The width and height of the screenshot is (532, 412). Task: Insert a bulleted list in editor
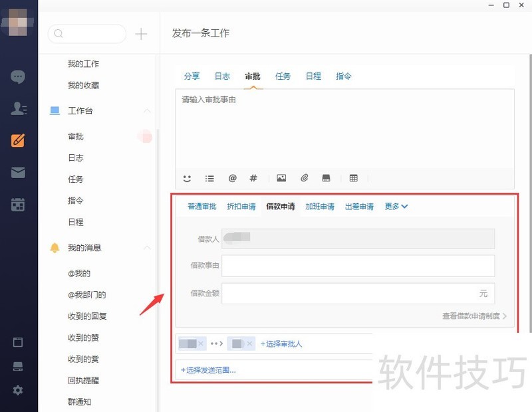pos(209,178)
